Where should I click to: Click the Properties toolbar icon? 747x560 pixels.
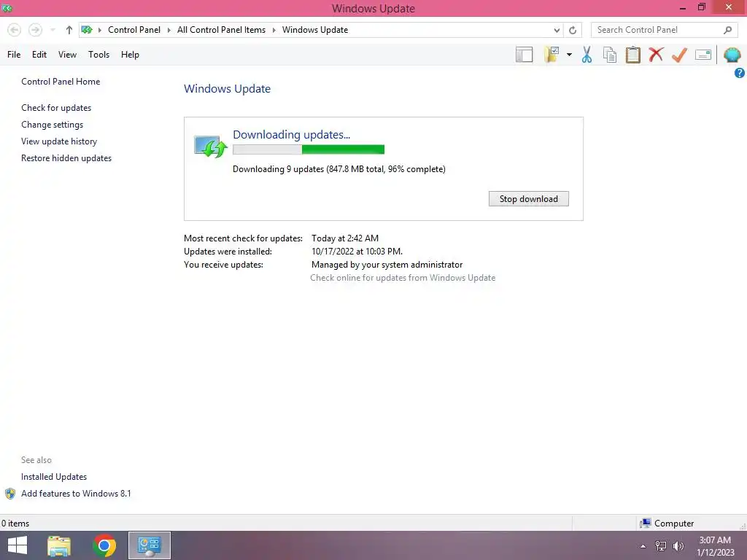pos(703,55)
